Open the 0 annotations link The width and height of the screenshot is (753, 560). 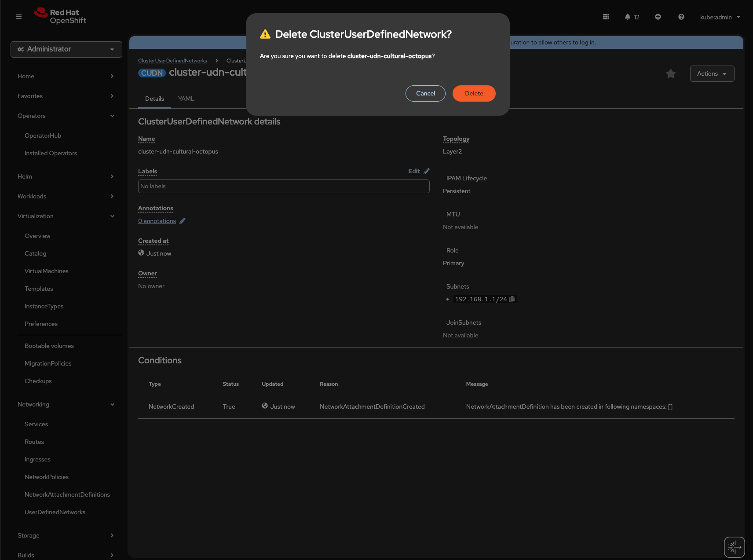point(157,221)
